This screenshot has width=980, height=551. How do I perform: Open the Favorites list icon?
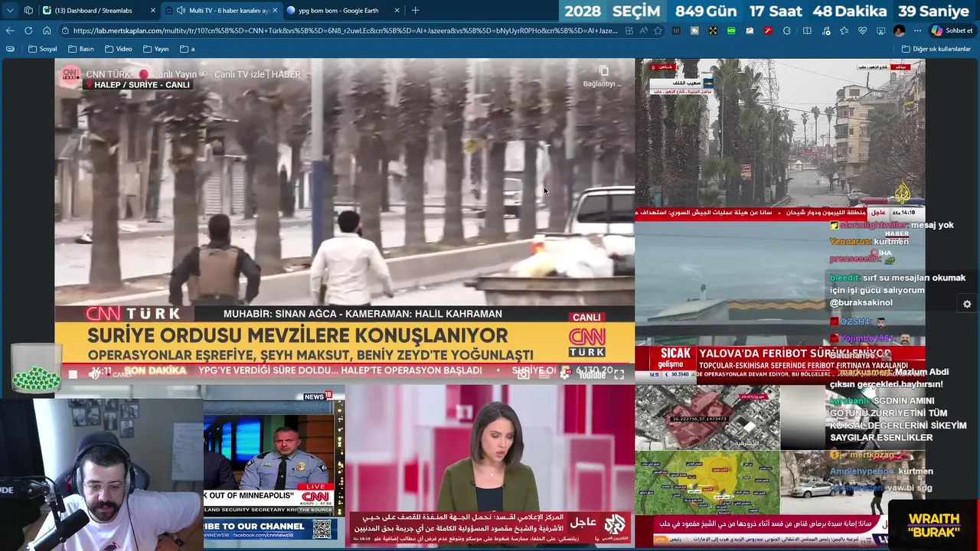click(x=844, y=31)
